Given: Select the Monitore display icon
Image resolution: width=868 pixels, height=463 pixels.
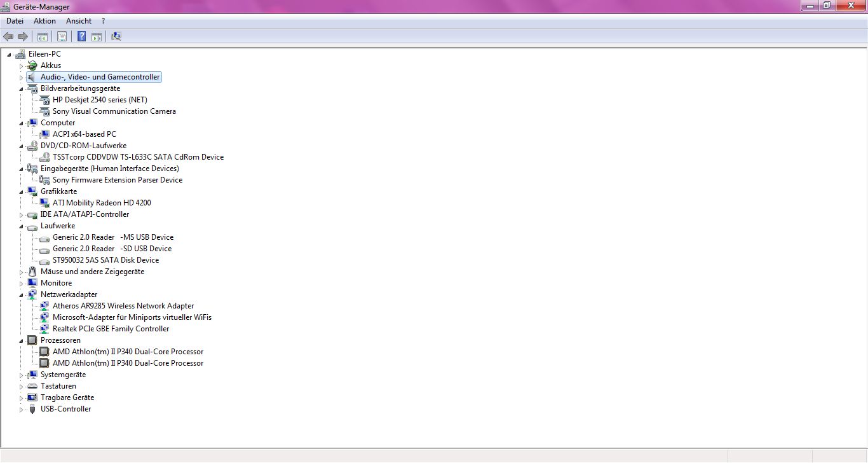Looking at the screenshot, I should pyautogui.click(x=32, y=283).
